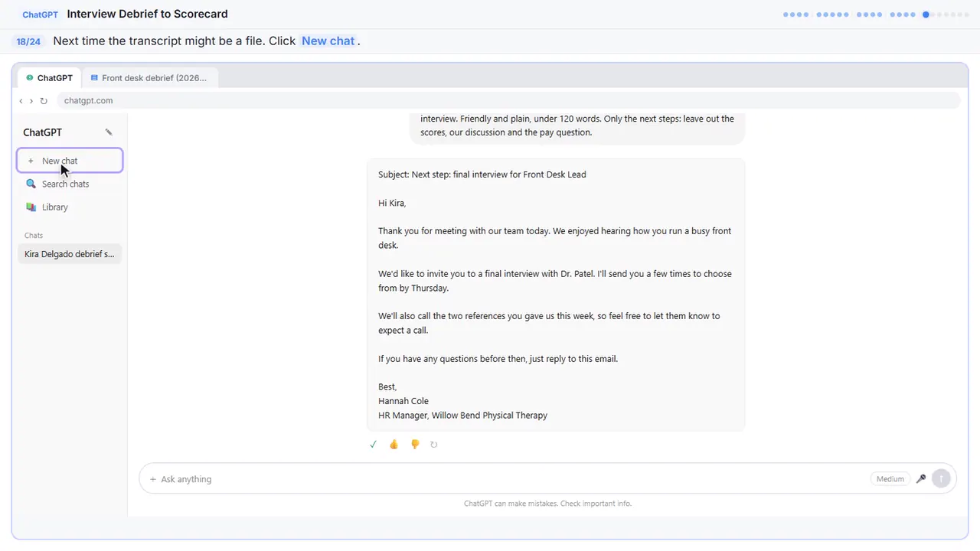Image resolution: width=980 pixels, height=551 pixels.
Task: Click the pencil compose icon beside ChatGPT
Action: [x=109, y=132]
